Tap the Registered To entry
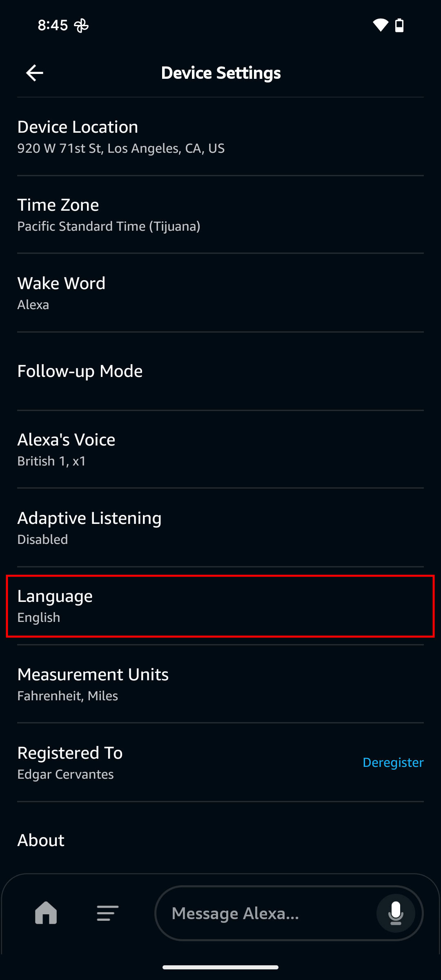 tap(163, 762)
